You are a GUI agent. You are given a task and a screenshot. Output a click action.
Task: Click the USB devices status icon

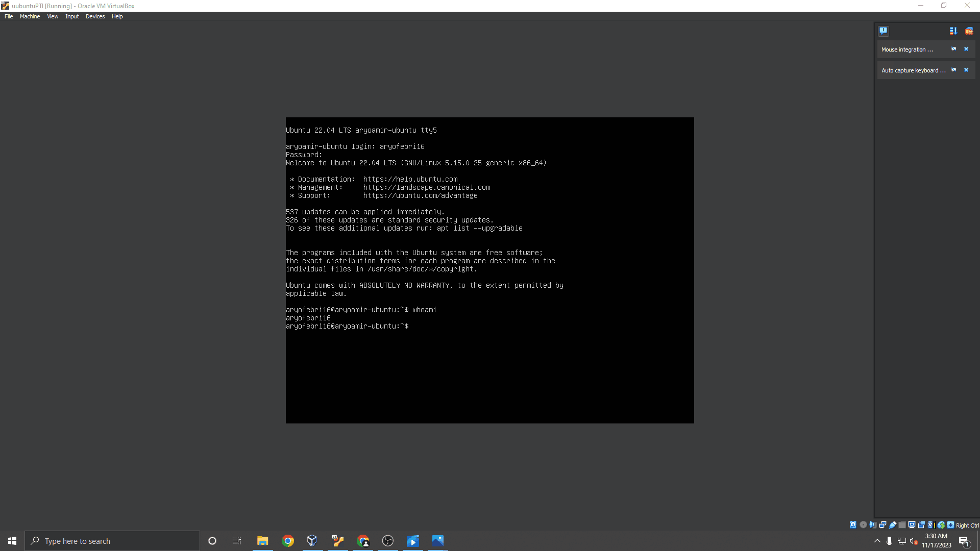(x=893, y=525)
